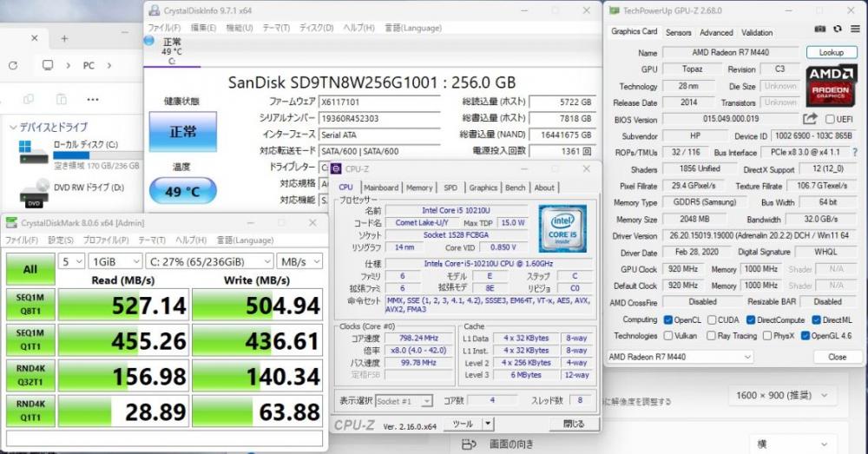Click the serial number field 19360R452303
868x454 pixels.
380,118
